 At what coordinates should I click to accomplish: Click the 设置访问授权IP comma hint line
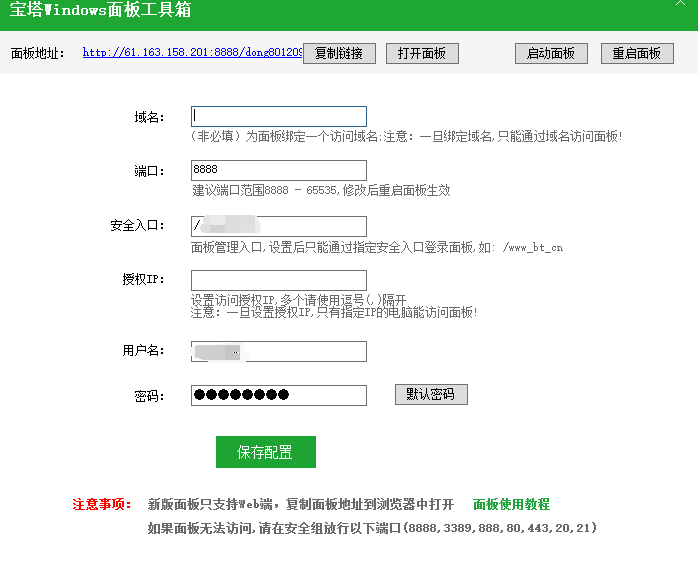click(298, 300)
